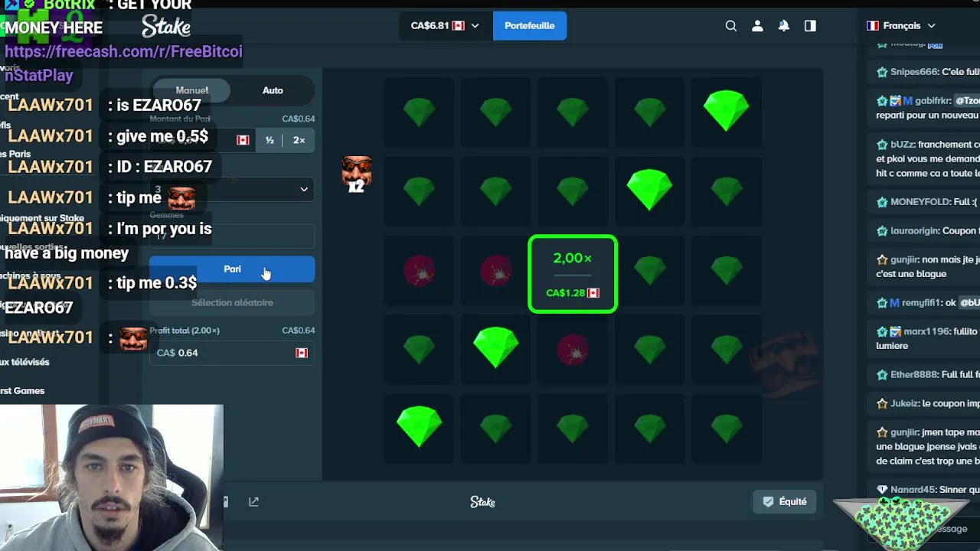This screenshot has height=551, width=980.
Task: Select the bright gem in the top row
Action: click(x=726, y=111)
